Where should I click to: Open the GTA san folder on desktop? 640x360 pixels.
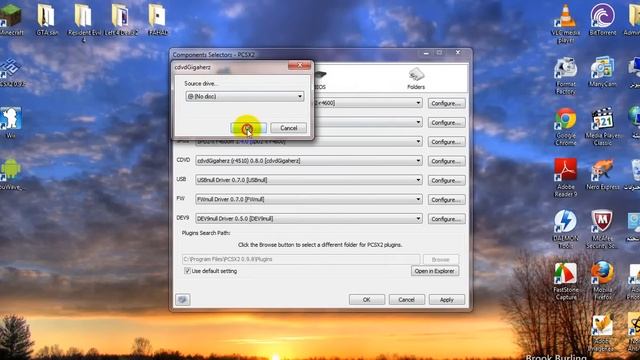[47, 19]
